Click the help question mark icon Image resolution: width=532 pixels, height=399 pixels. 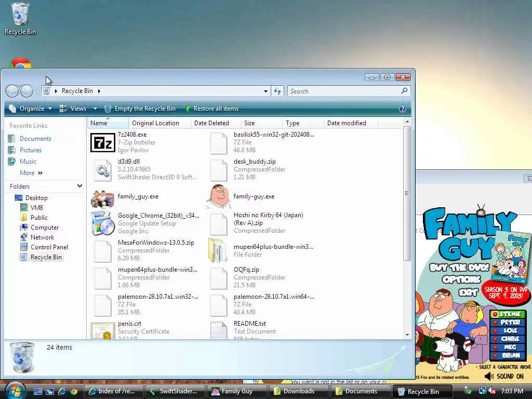pos(403,109)
